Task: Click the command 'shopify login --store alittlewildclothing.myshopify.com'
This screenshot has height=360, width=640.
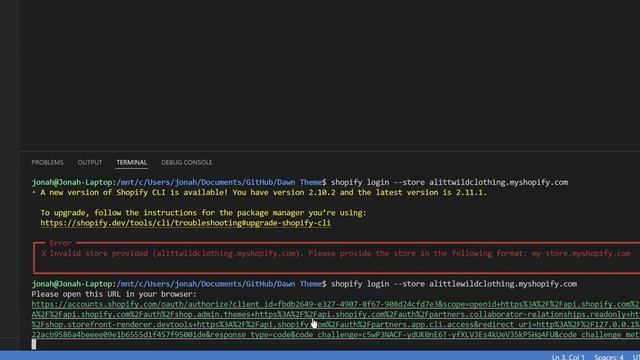Action: (454, 284)
